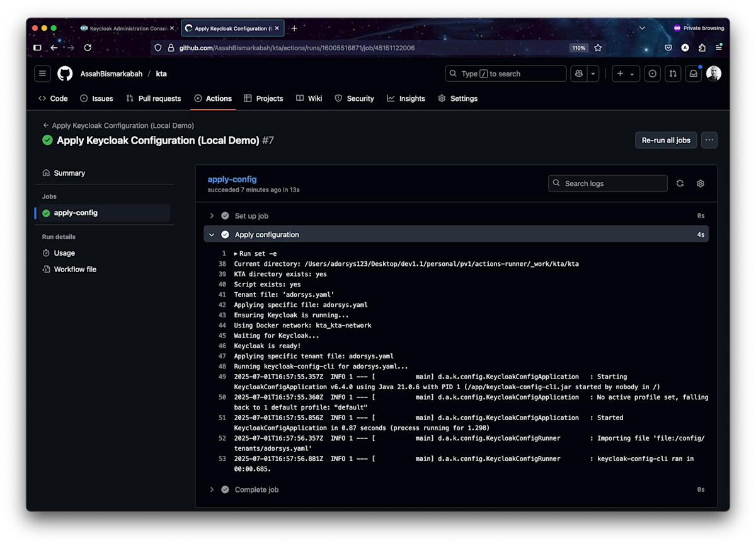The width and height of the screenshot is (756, 546).
Task: Switch to the Pull requests tab
Action: coord(153,98)
